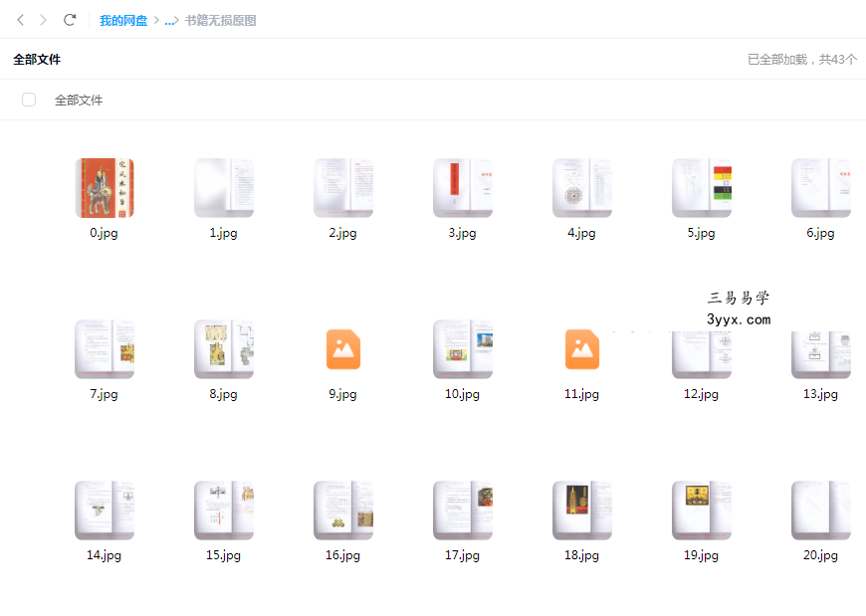Click the 已全部加载，共43个 status text
This screenshot has height=616, width=866.
(802, 59)
